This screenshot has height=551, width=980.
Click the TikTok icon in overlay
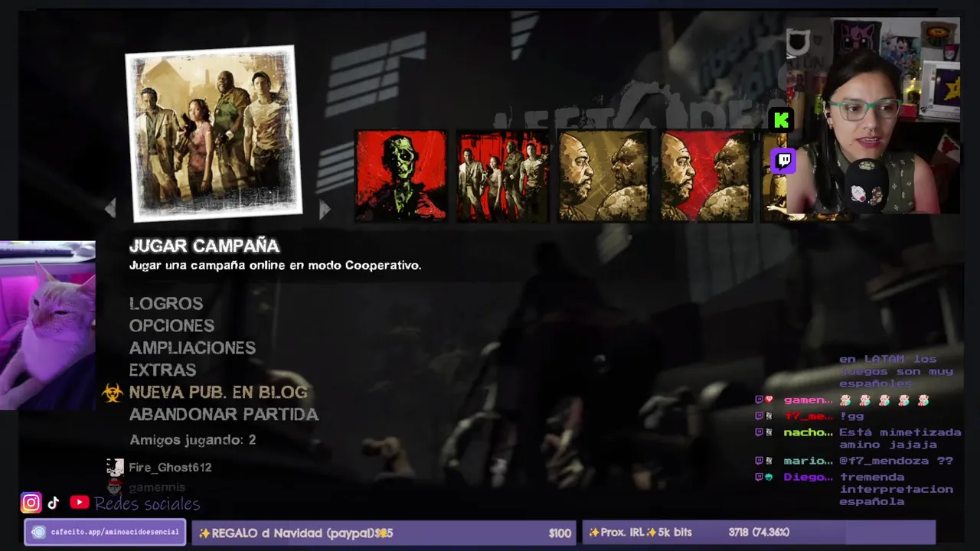(x=54, y=503)
